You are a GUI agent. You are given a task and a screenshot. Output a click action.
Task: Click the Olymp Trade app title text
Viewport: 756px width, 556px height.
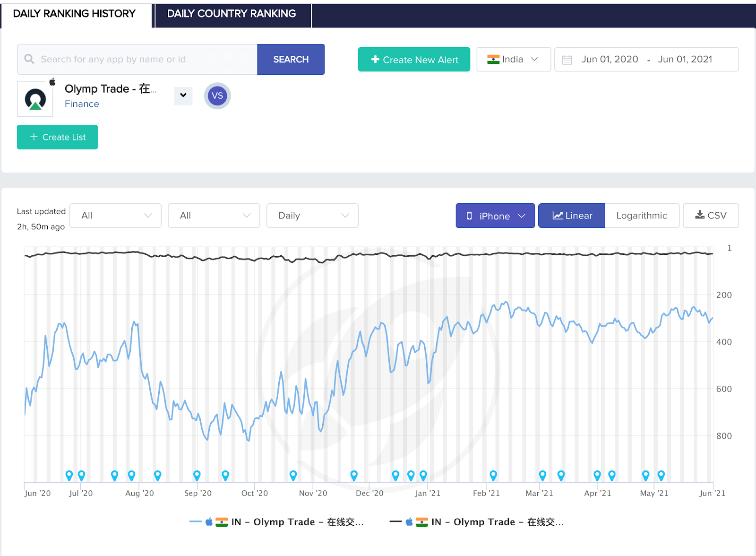(x=111, y=89)
